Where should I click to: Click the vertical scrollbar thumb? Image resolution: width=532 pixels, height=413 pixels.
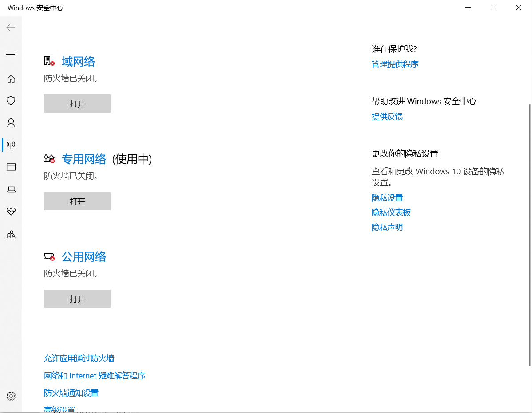530,235
